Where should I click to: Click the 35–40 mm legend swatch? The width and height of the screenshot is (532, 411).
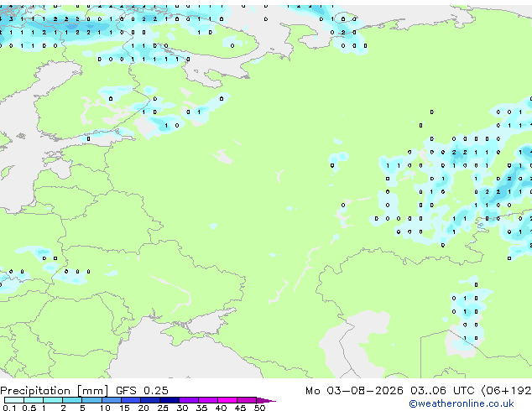click(207, 400)
